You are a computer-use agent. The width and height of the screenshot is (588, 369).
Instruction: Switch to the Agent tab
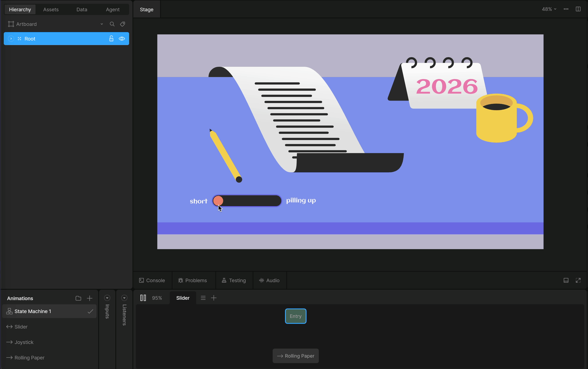(113, 9)
